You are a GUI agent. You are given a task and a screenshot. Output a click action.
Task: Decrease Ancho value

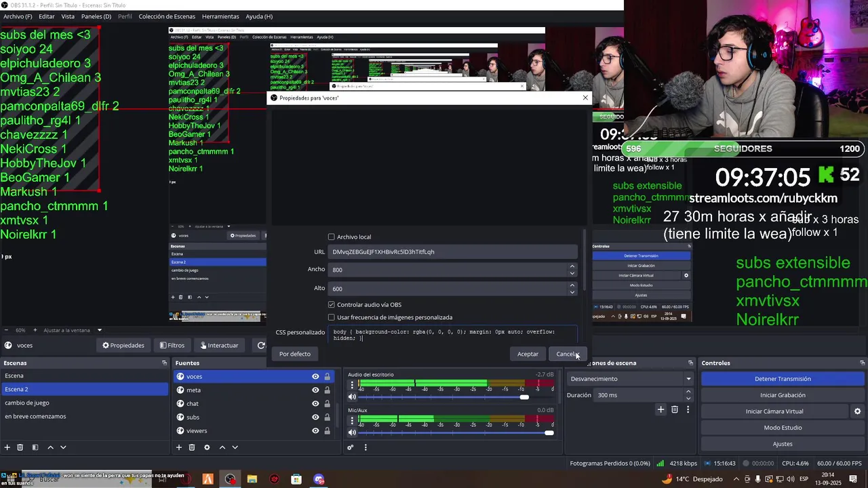click(x=572, y=273)
